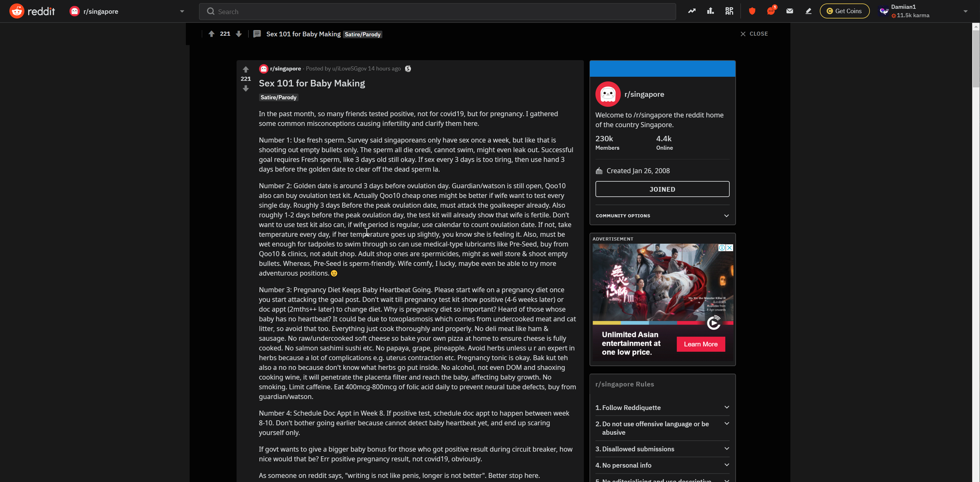The width and height of the screenshot is (980, 482).
Task: Expand the r/singapore community dropdown
Action: 182,11
